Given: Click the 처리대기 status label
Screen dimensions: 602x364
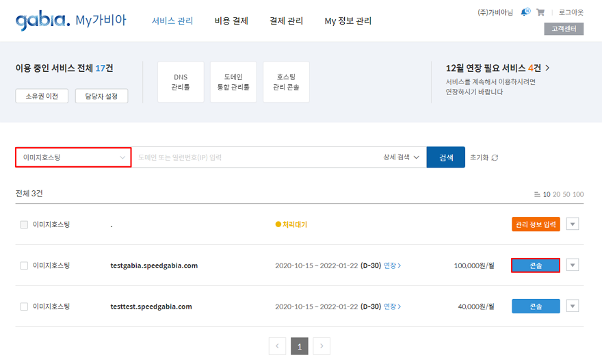Looking at the screenshot, I should point(291,224).
